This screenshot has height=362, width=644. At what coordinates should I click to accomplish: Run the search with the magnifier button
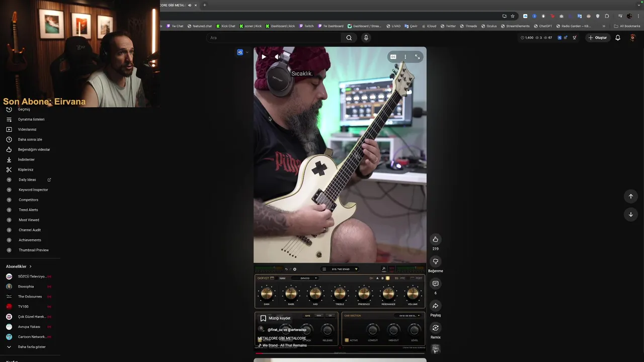click(349, 38)
